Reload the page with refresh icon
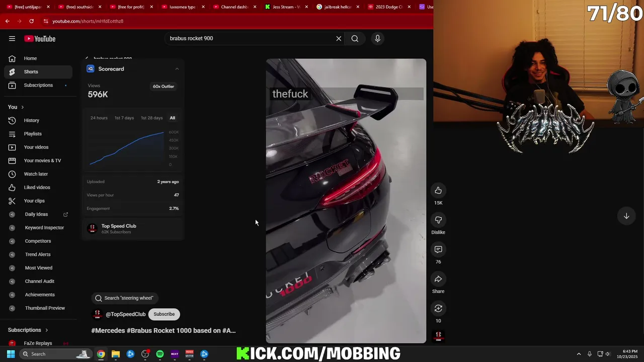 click(31, 21)
